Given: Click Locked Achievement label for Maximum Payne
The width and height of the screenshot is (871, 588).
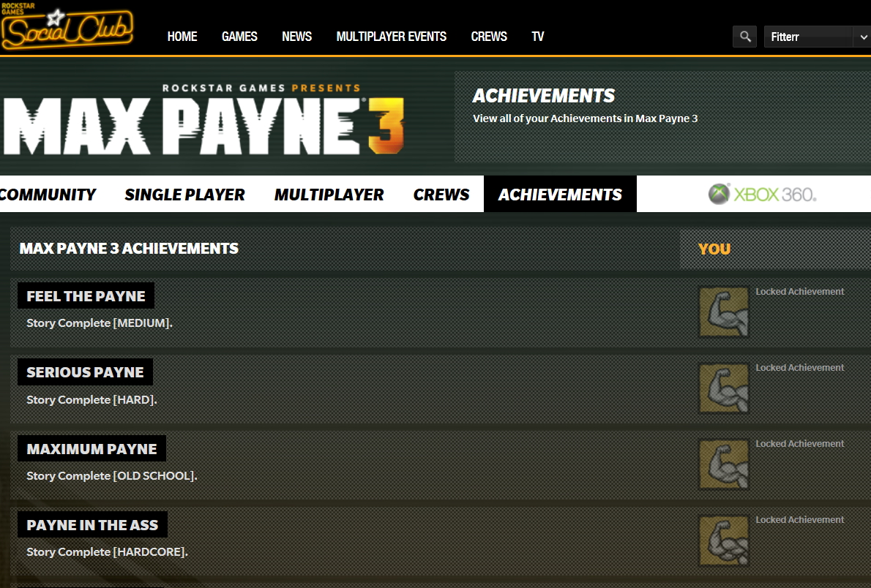Looking at the screenshot, I should [799, 444].
